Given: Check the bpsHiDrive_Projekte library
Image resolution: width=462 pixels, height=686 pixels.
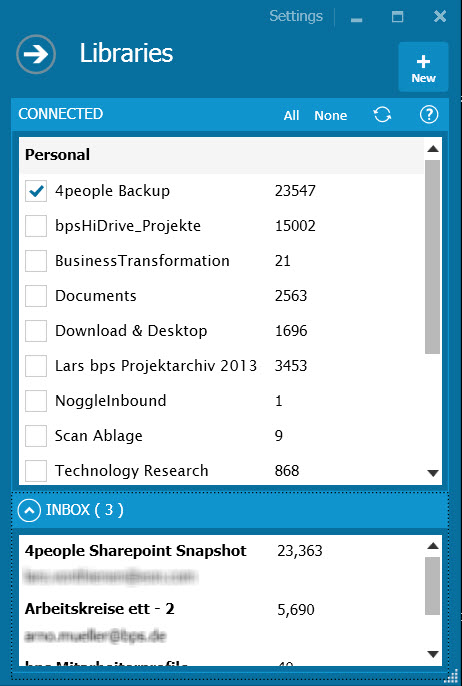Looking at the screenshot, I should [36, 226].
